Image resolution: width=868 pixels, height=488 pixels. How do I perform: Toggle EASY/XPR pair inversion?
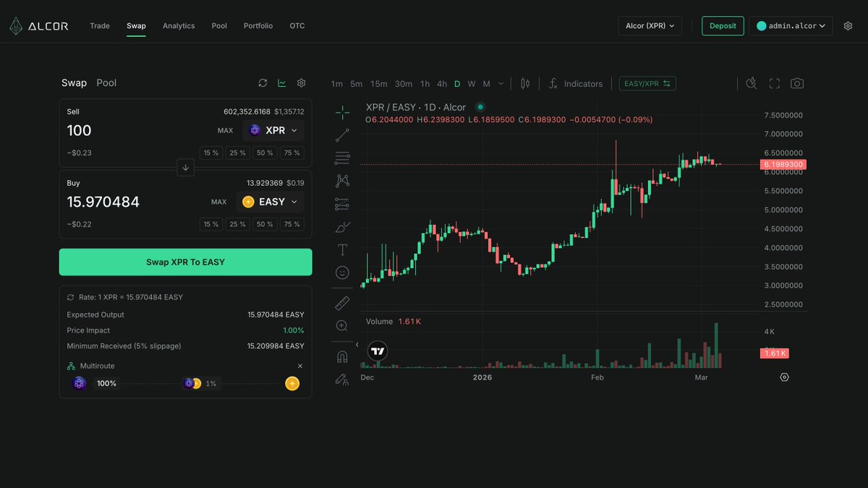(x=647, y=84)
